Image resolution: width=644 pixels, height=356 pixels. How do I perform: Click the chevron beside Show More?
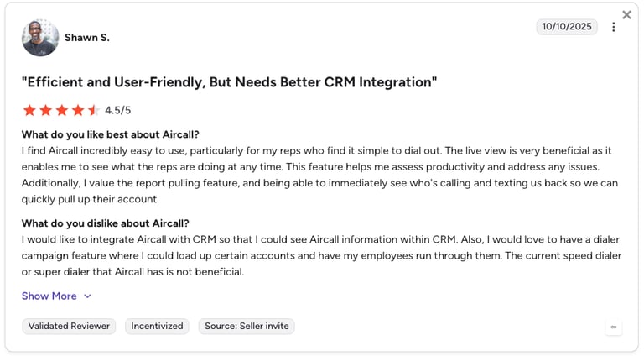coord(87,296)
